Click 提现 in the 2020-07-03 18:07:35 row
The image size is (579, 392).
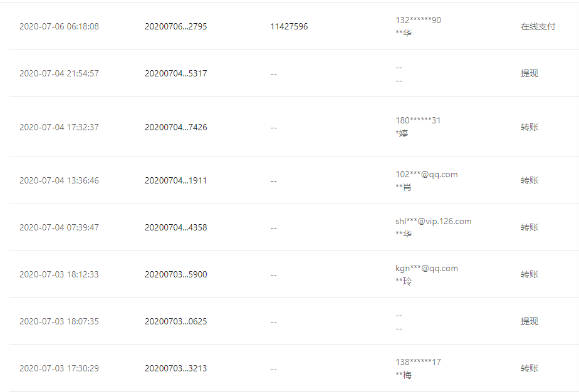point(529,321)
